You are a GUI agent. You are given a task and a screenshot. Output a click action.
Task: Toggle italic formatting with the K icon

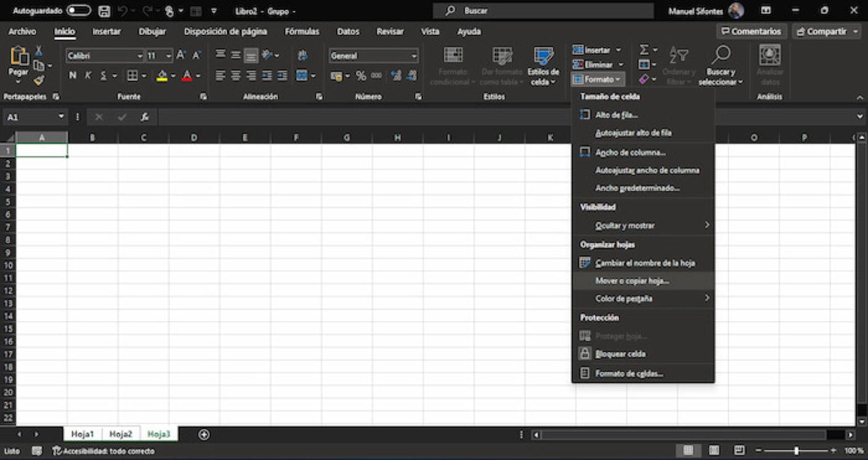point(87,74)
